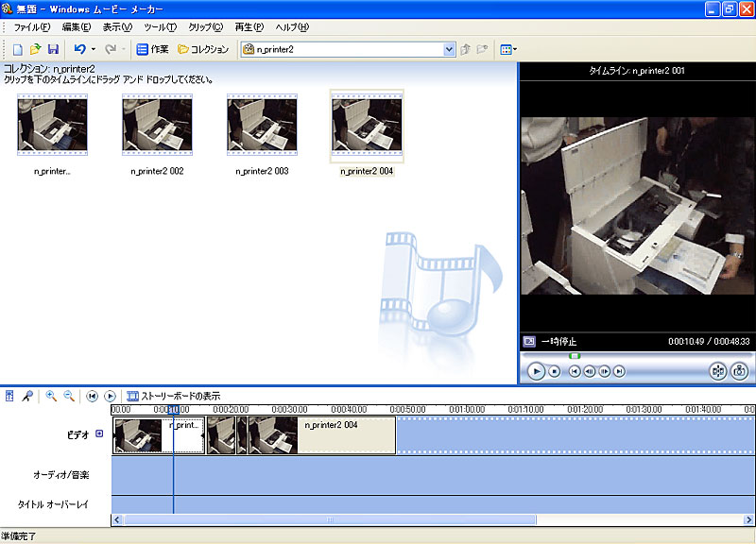Image resolution: width=756 pixels, height=544 pixels.
Task: Rewind the timeline to the start
Action: click(x=92, y=397)
